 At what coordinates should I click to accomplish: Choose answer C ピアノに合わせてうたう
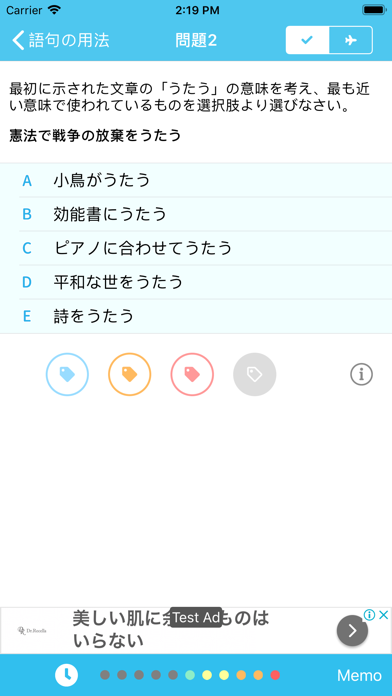pos(196,248)
